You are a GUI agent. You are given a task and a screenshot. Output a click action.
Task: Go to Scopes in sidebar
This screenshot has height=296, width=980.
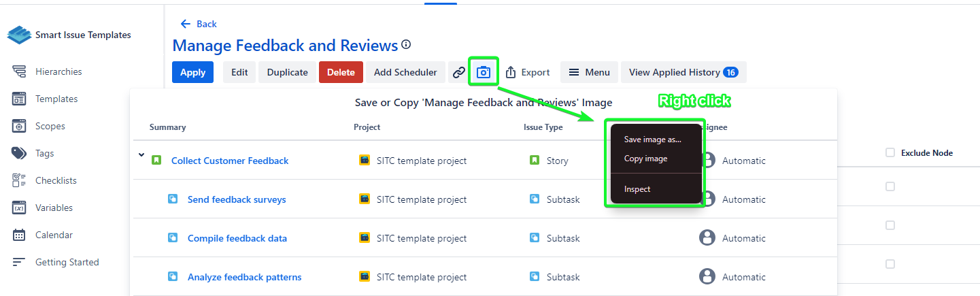click(x=50, y=126)
